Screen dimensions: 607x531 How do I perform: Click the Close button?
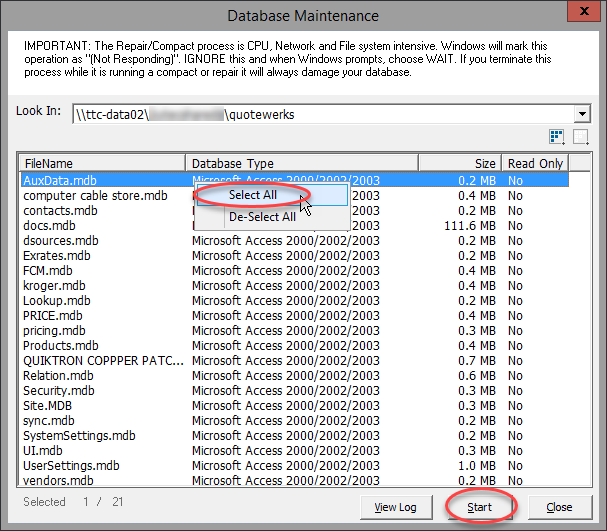(x=559, y=507)
